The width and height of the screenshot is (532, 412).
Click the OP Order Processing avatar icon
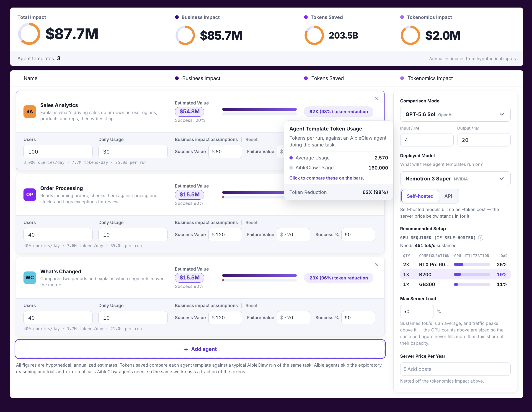pos(29,195)
